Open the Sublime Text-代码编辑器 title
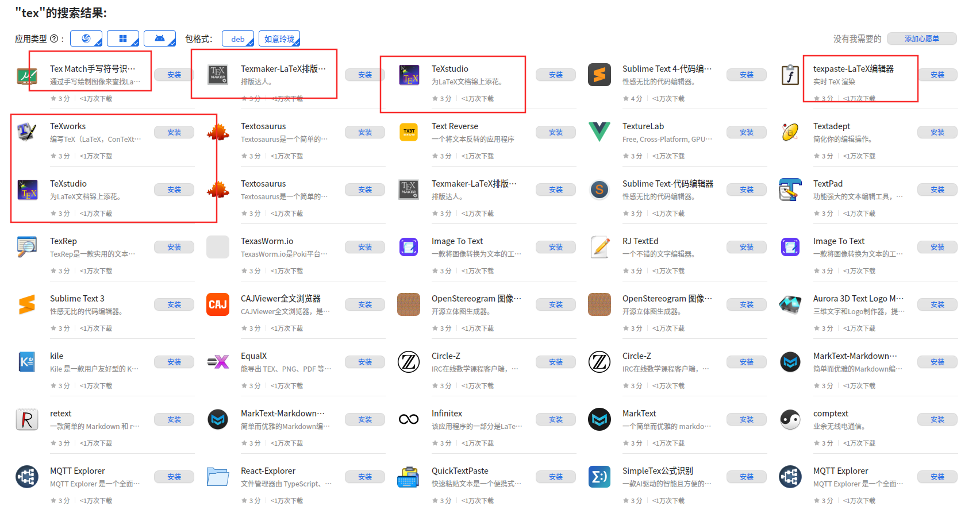The height and width of the screenshot is (506, 980). [x=668, y=184]
